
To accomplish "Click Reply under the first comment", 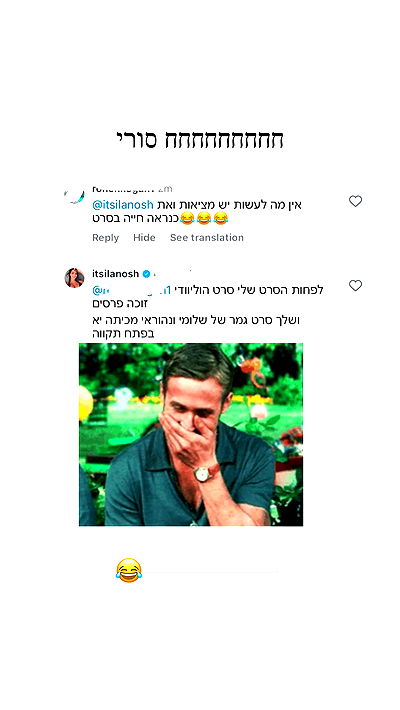I will click(106, 238).
